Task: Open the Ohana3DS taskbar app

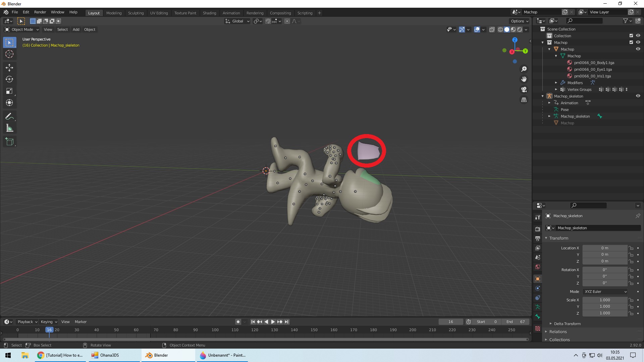Action: [x=115, y=355]
